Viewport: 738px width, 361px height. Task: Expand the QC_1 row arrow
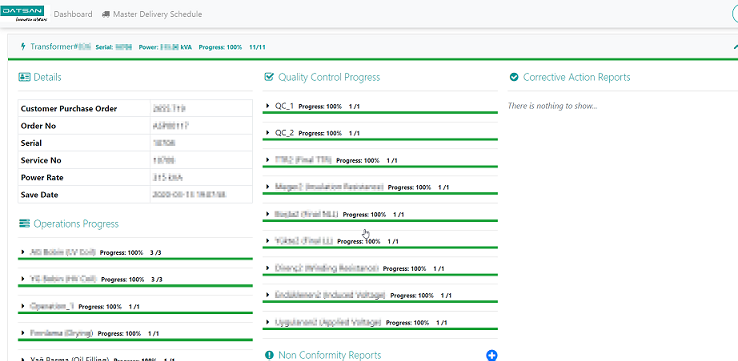pyautogui.click(x=267, y=106)
